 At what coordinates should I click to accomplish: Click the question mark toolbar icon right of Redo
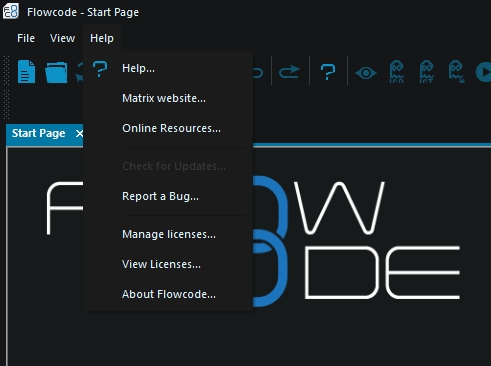(x=328, y=72)
